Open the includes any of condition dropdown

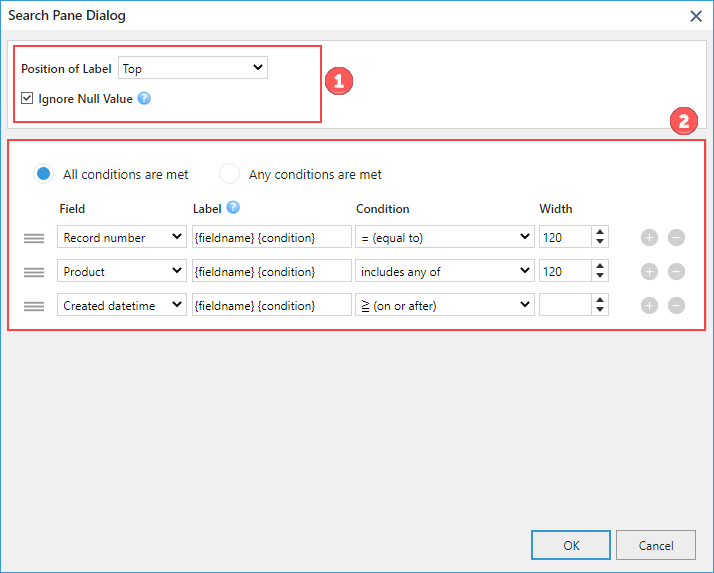point(444,271)
